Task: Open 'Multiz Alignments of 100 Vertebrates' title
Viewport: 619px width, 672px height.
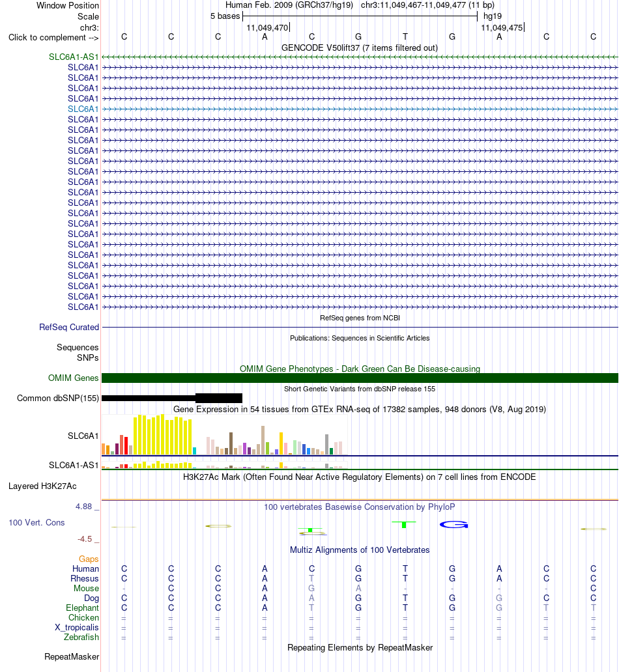Action: [x=360, y=550]
